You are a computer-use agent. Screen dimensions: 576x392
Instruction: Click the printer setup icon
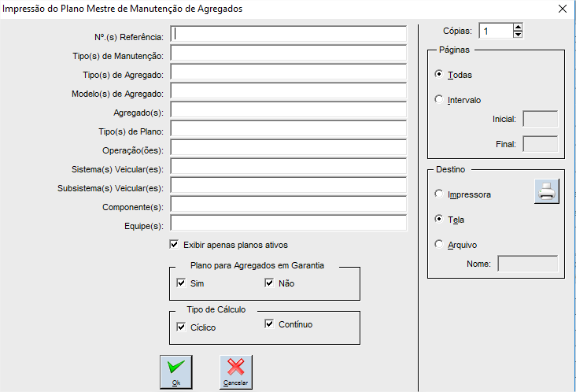coord(547,191)
